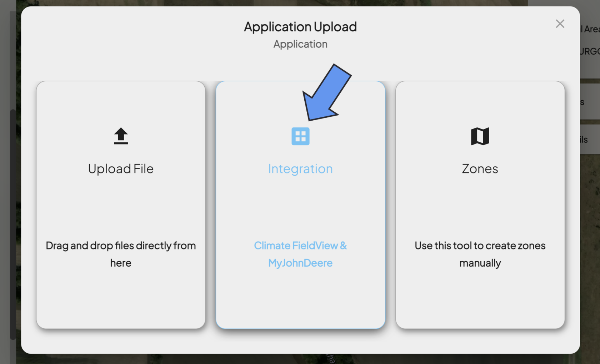Viewport: 600px width, 364px height.
Task: Click the Zones map icon
Action: point(480,136)
